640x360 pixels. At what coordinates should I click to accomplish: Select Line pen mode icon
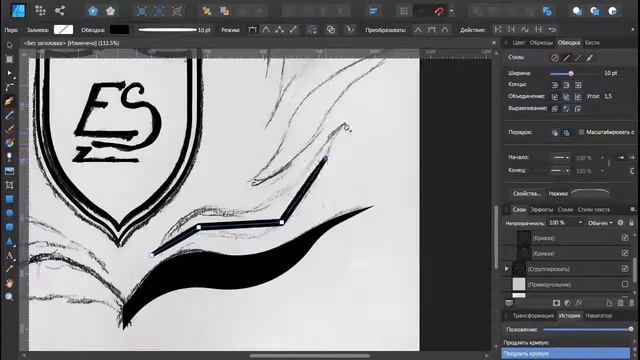[293, 30]
